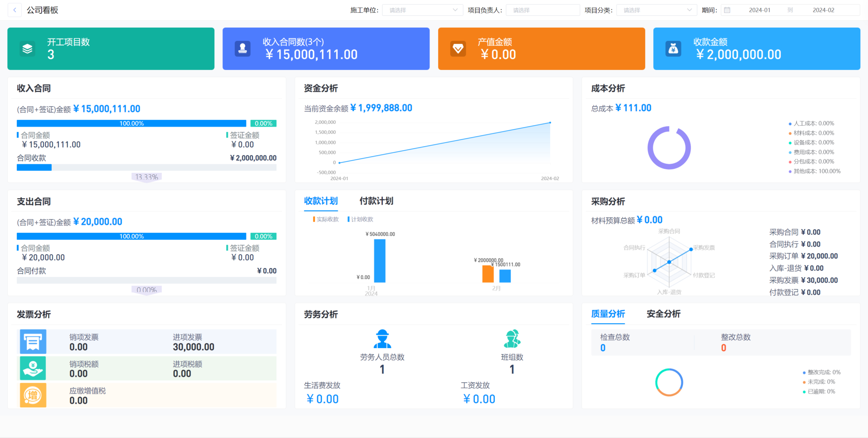
Task: Click the 销项税额 hand-with-coin icon
Action: (x=33, y=368)
